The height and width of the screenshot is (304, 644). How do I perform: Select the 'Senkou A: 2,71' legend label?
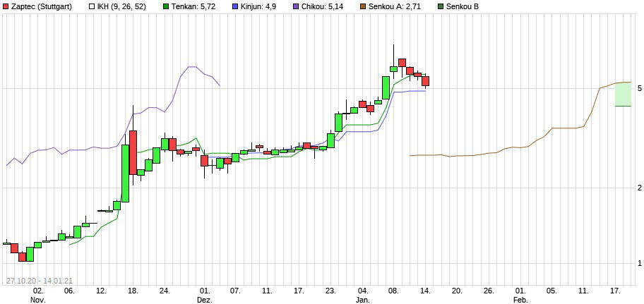tap(395, 6)
